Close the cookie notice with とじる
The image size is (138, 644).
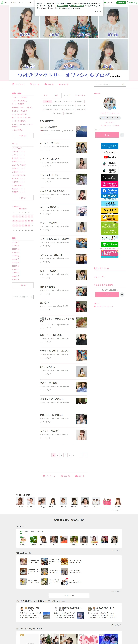[x=98, y=12]
